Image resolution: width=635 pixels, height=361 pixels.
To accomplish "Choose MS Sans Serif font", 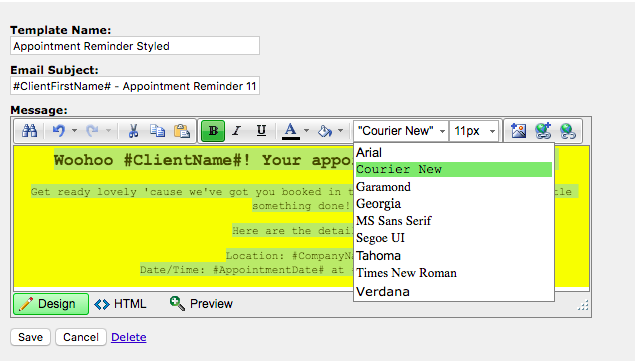I will pyautogui.click(x=454, y=221).
